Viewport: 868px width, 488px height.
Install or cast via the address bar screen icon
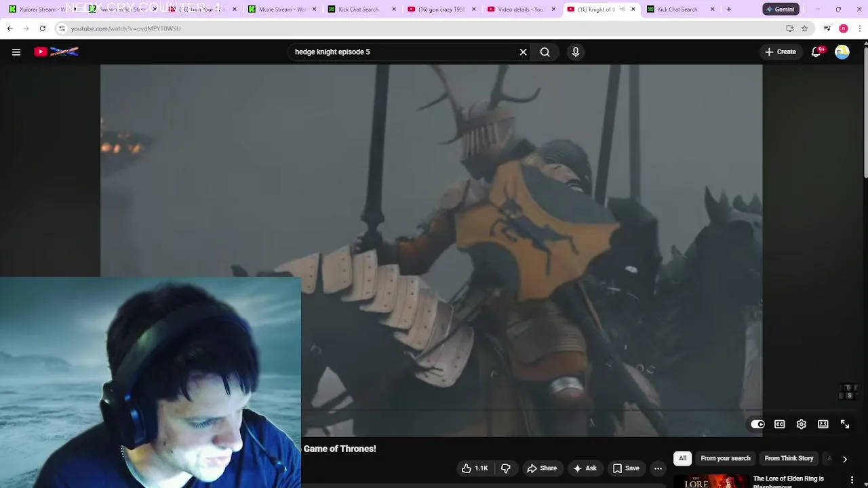[789, 28]
